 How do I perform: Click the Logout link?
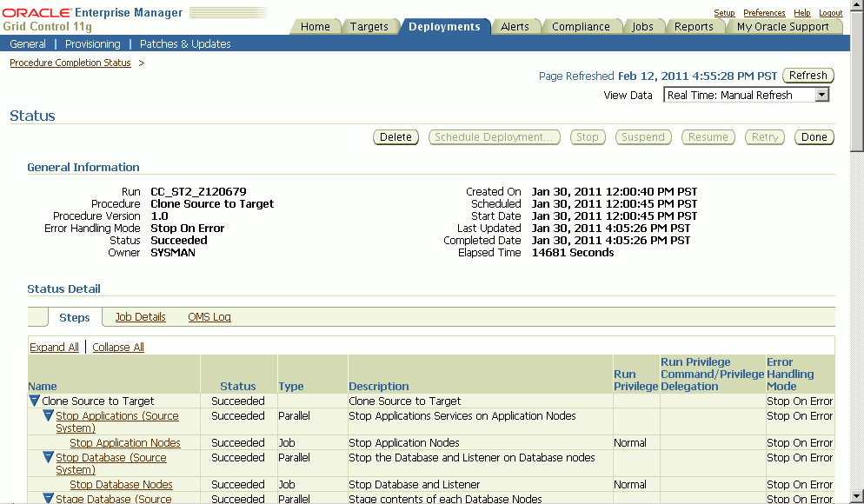click(x=830, y=13)
